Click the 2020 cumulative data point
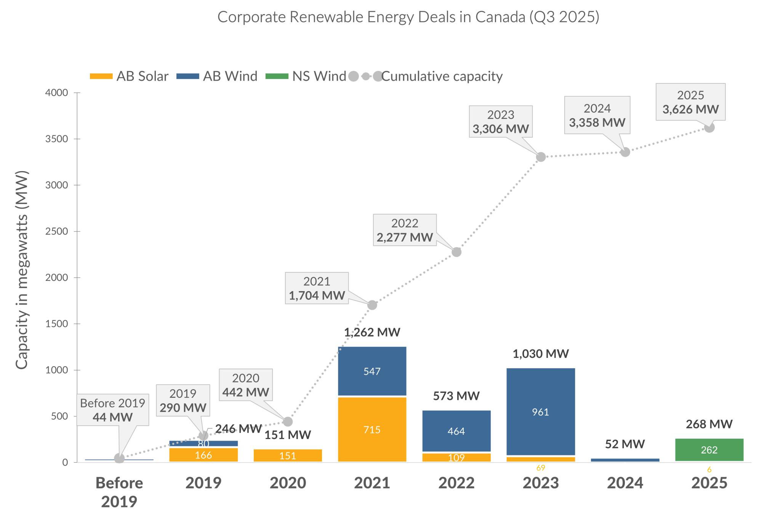Viewport: 762px width, 532px height. [x=288, y=421]
